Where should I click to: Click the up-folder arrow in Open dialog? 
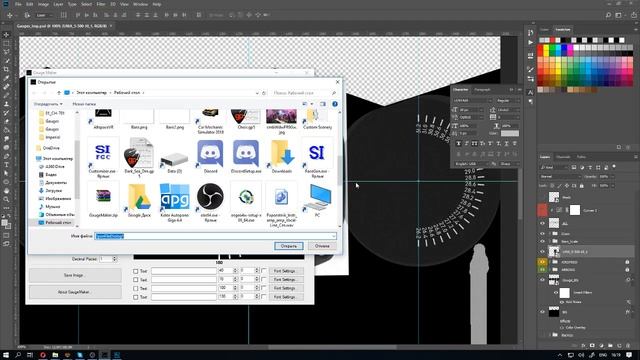click(59, 93)
